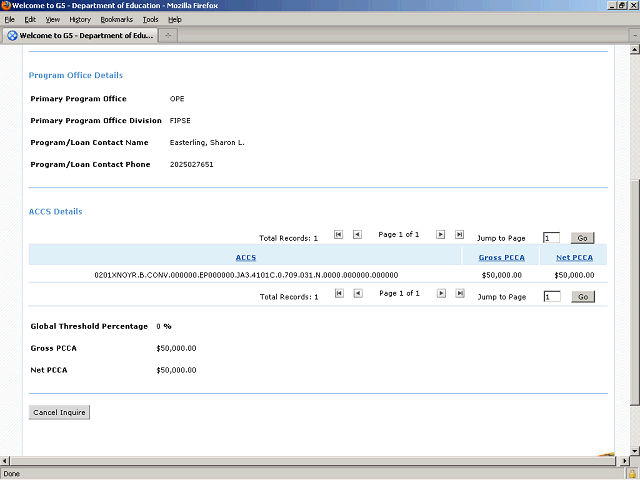This screenshot has width=640, height=480.
Task: Click the Global Threshold Percentage 0 % value
Action: coord(164,327)
